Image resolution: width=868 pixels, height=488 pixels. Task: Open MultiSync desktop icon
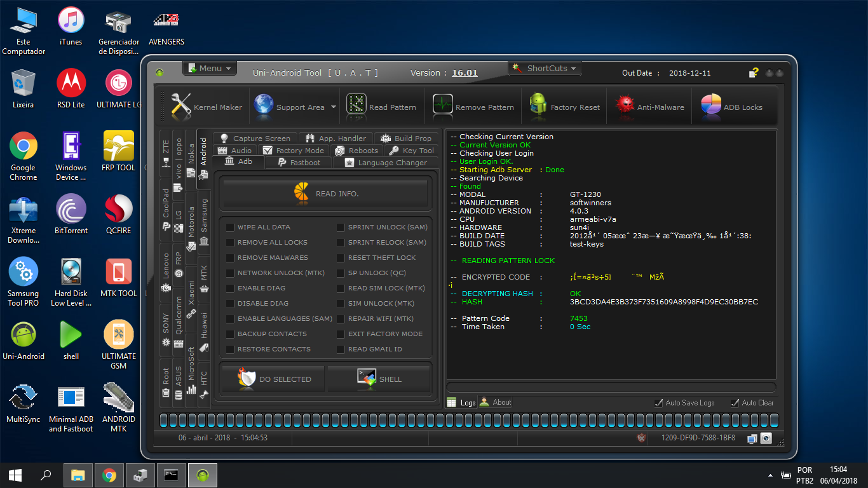tap(24, 403)
